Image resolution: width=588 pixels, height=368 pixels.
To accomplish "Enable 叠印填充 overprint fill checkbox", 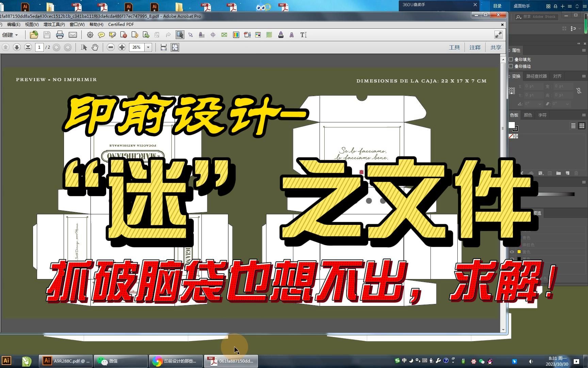I will pyautogui.click(x=511, y=59).
